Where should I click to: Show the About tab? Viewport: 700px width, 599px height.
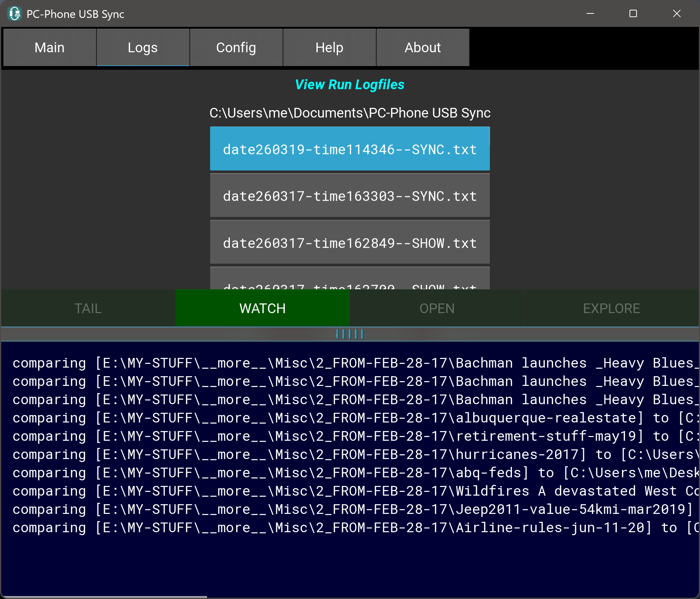(x=422, y=47)
